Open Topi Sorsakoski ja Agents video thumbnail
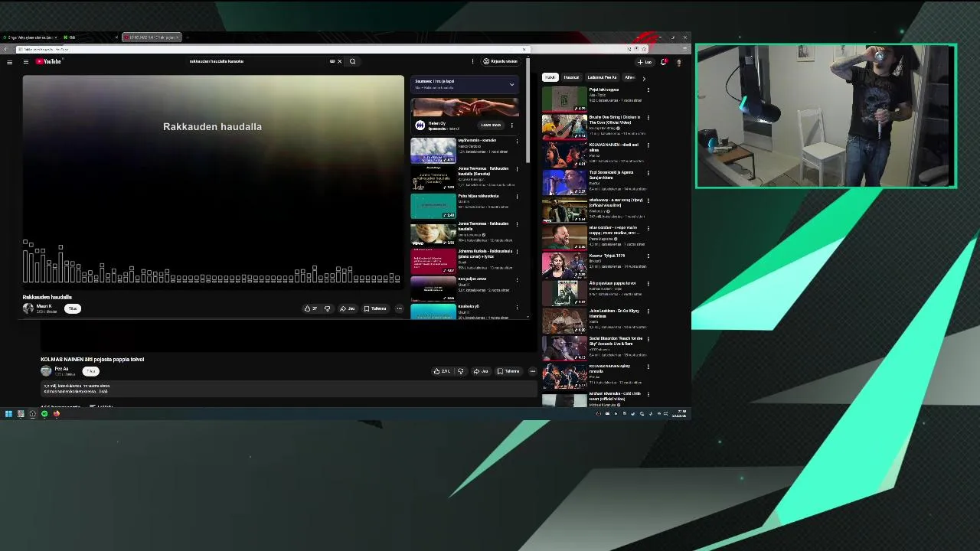The width and height of the screenshot is (980, 551). (x=564, y=182)
